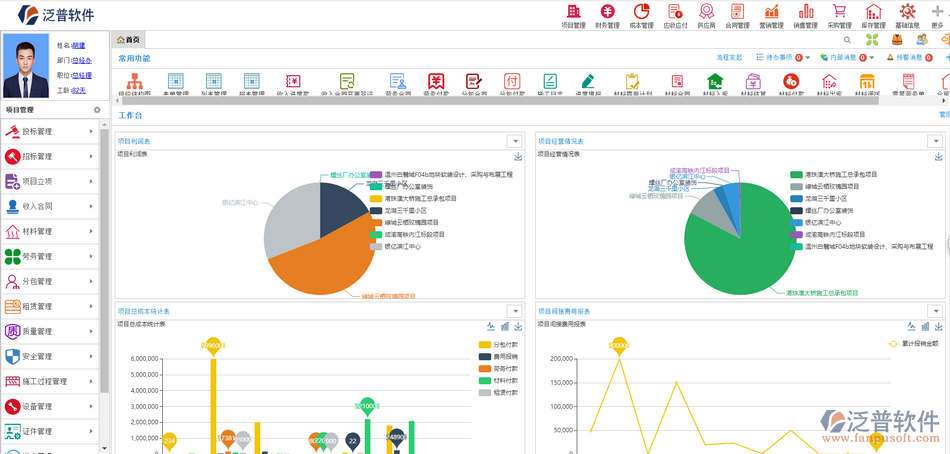Click the 流程发起 link
Screen dimensions: 950x454
729,58
